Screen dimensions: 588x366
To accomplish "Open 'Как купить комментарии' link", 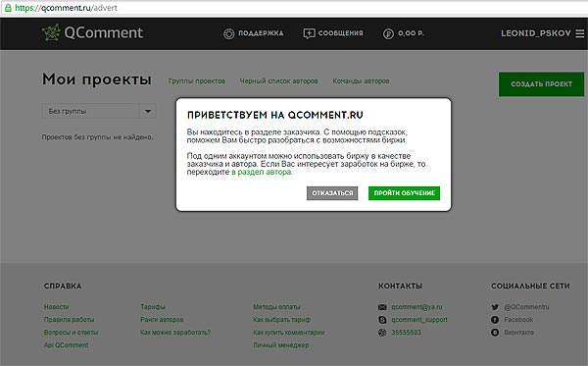I will tap(289, 333).
